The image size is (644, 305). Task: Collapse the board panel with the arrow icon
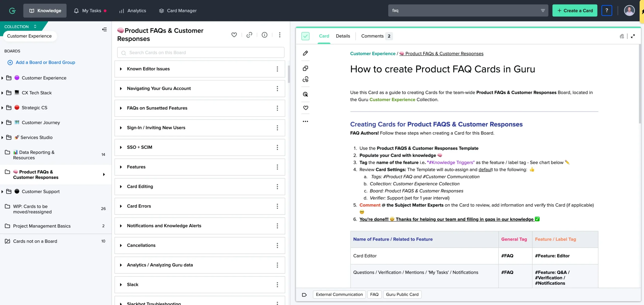click(x=104, y=29)
